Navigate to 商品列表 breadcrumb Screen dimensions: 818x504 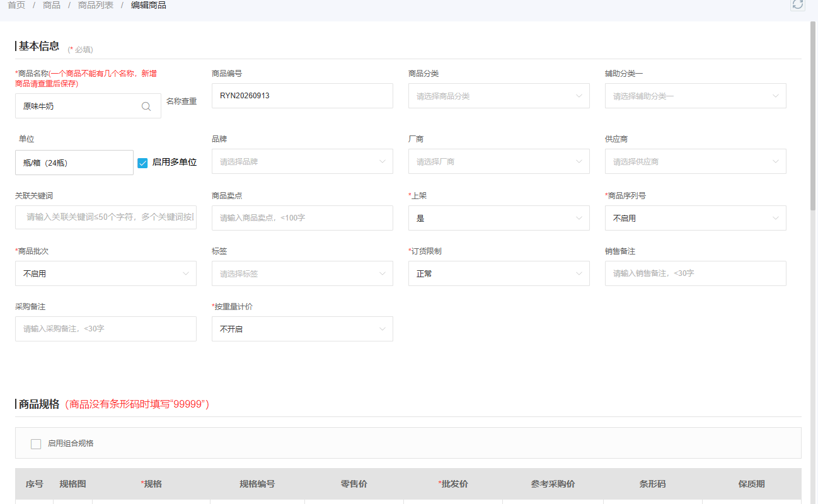point(96,5)
